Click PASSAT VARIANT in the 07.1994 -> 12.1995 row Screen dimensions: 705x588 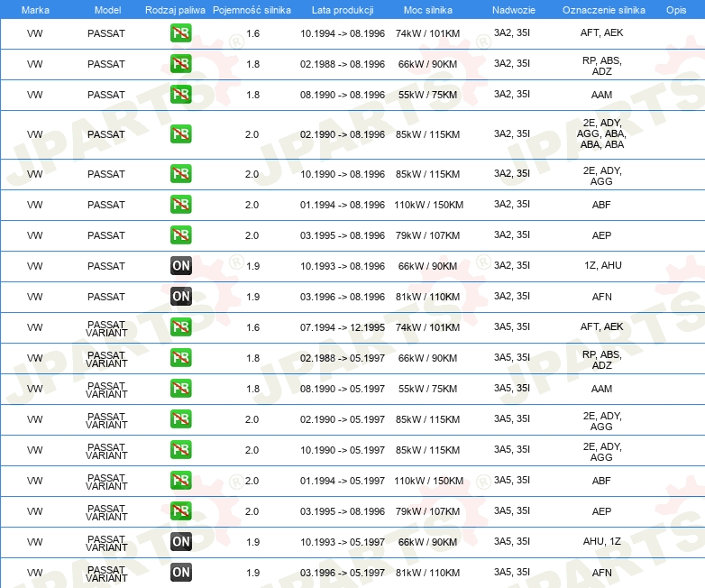click(x=106, y=328)
